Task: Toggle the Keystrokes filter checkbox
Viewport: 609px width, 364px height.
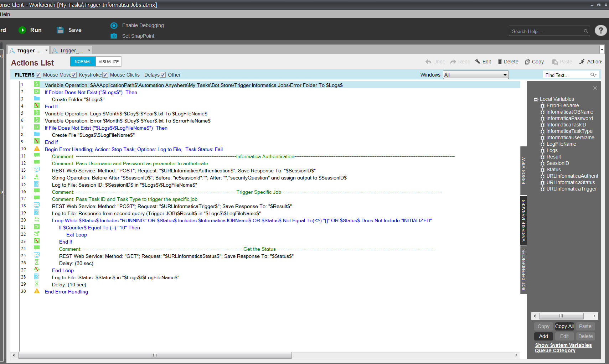Action: click(74, 75)
